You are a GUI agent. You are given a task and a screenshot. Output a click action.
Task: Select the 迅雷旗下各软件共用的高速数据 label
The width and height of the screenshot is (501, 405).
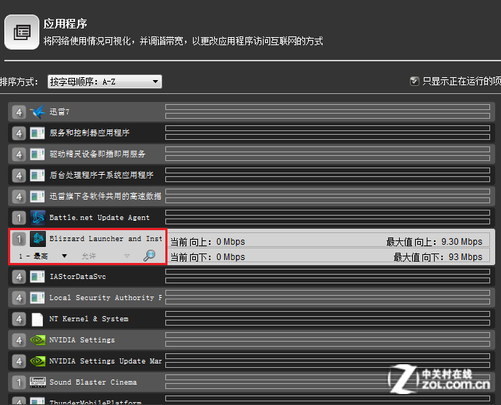tap(105, 196)
